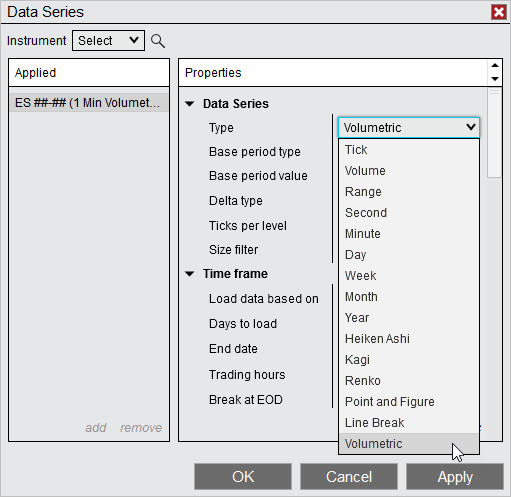
Task: Collapse the Time frame section
Action: [x=190, y=274]
